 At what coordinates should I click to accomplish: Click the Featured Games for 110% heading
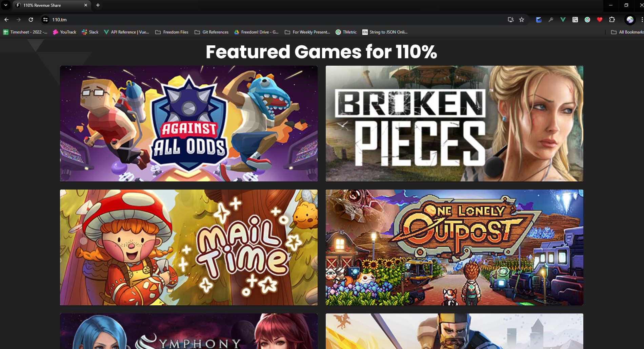tap(321, 52)
